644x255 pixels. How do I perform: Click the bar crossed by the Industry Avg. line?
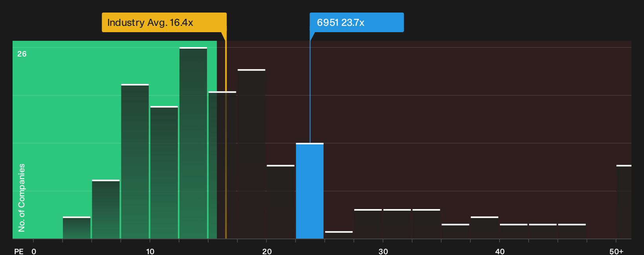[222, 165]
